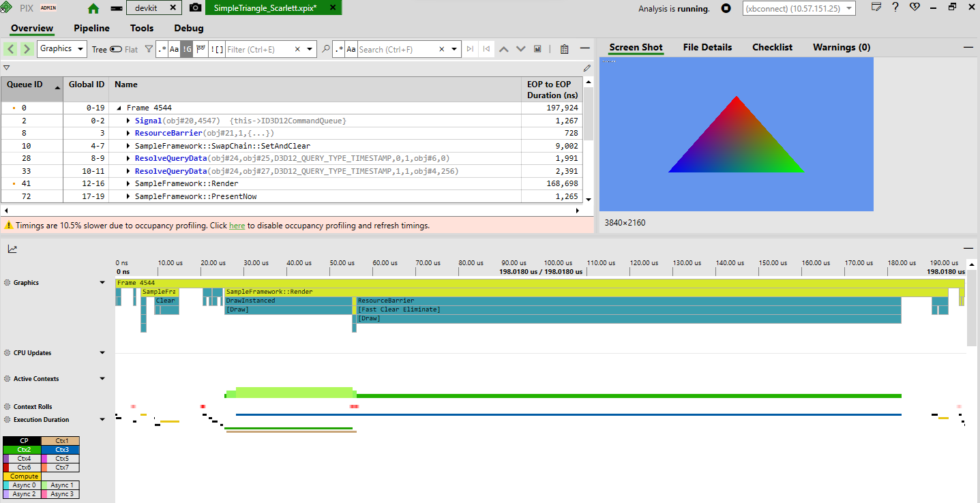
Task: Open the timeline chart icon
Action: [x=12, y=249]
